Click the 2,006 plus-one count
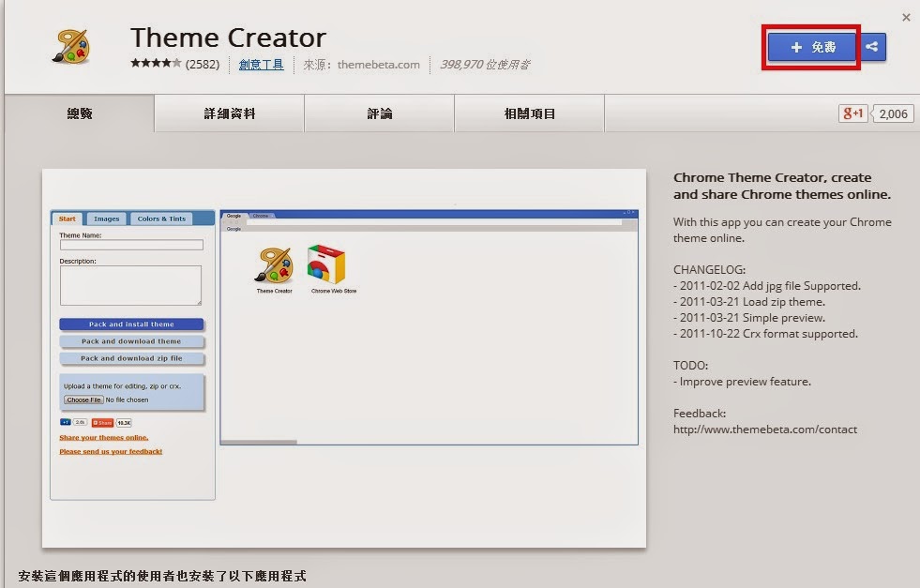 point(893,113)
